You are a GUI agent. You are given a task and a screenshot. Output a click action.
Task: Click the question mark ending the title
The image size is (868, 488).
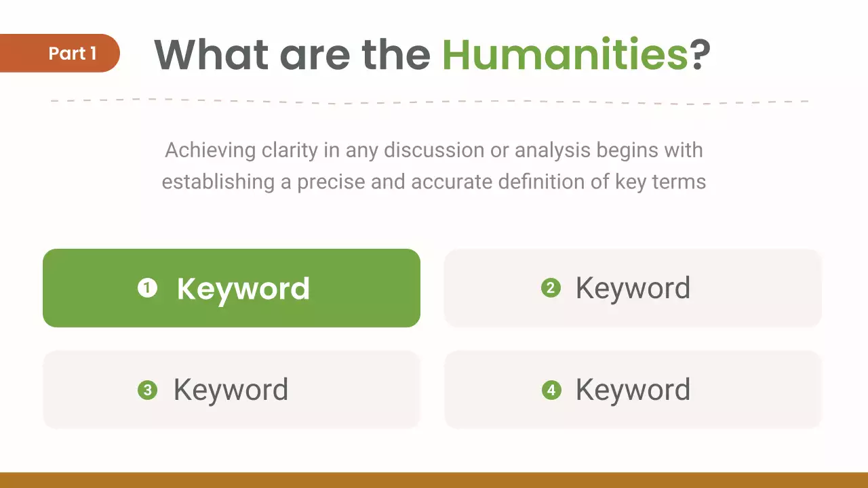[701, 54]
